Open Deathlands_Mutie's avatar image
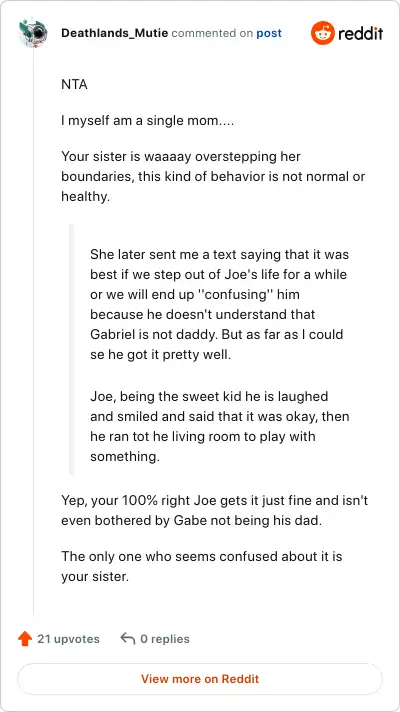Screen dimensions: 400x712 [33, 33]
